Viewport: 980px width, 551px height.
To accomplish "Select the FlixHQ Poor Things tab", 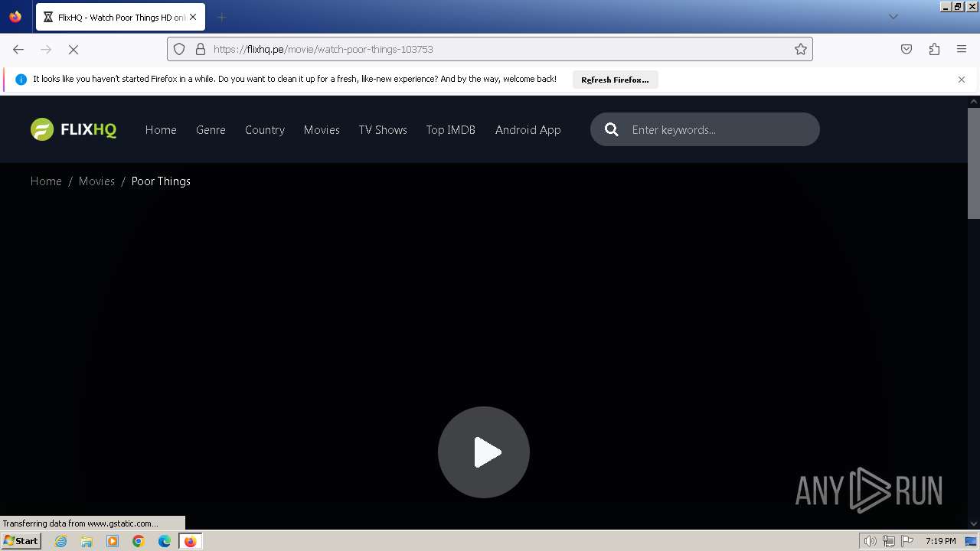I will point(120,17).
